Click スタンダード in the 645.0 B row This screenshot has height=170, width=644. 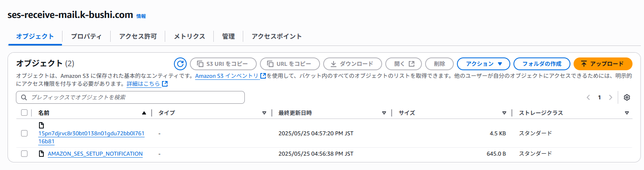pos(535,154)
